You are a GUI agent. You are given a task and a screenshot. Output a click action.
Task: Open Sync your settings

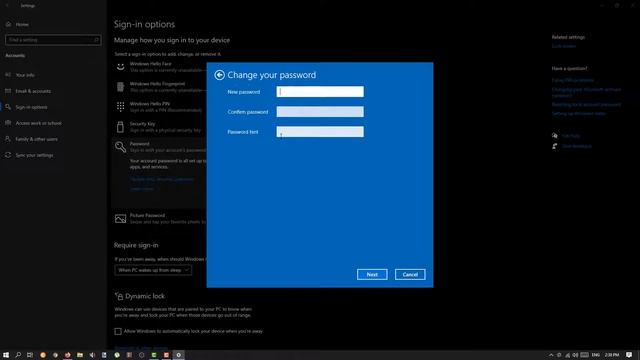[x=34, y=155]
